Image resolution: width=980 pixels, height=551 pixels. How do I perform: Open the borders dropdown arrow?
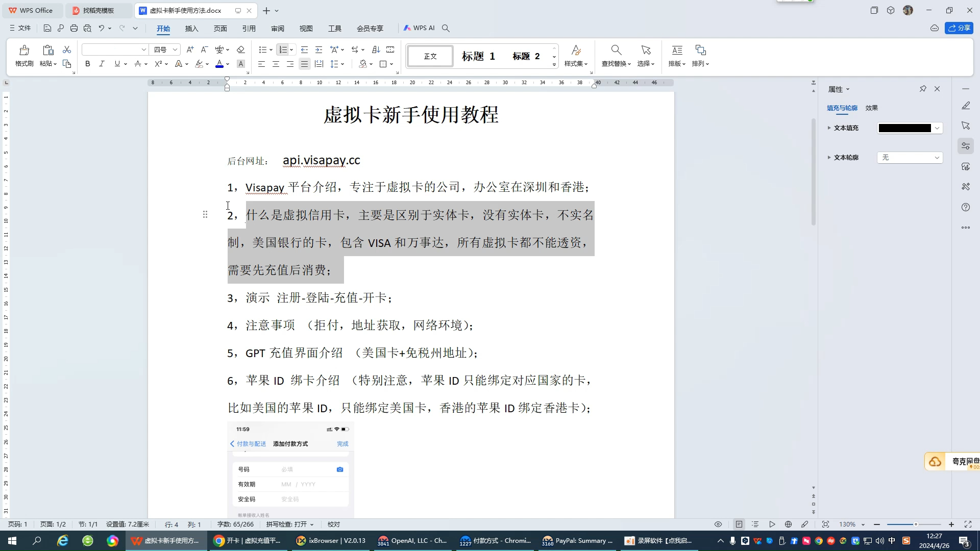pos(391,64)
